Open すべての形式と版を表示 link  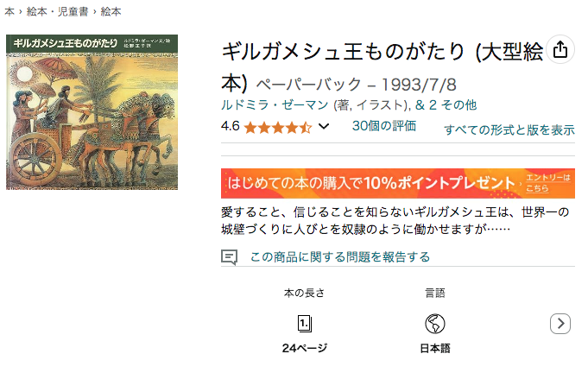(x=509, y=130)
